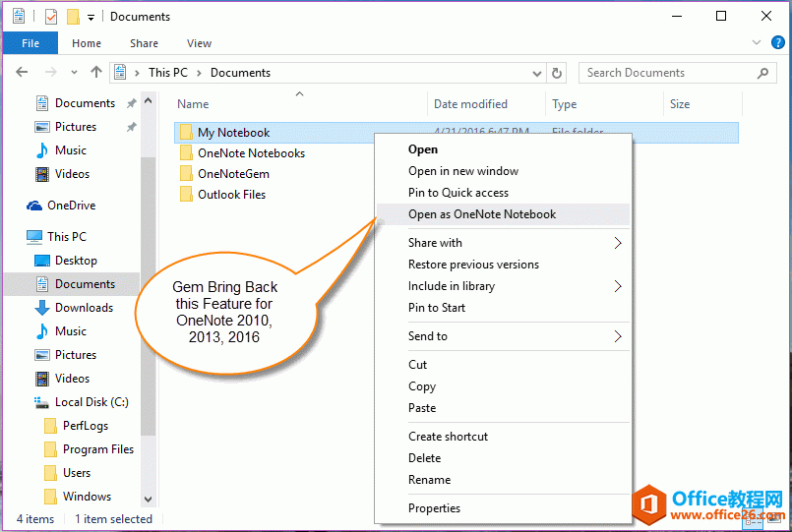Unpin Pictures using its pin icon

point(131,127)
